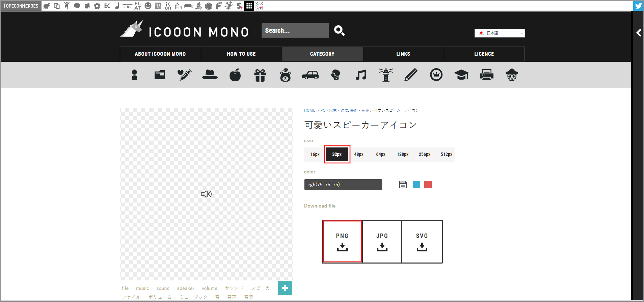This screenshot has width=644, height=302.
Task: Select the heart and syringe medical category
Action: (185, 75)
